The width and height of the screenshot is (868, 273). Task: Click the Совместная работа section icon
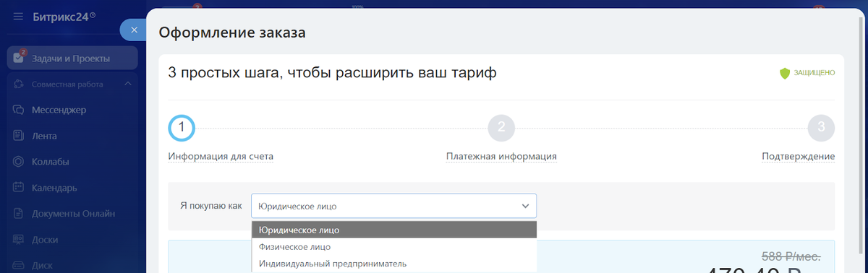coord(19,84)
